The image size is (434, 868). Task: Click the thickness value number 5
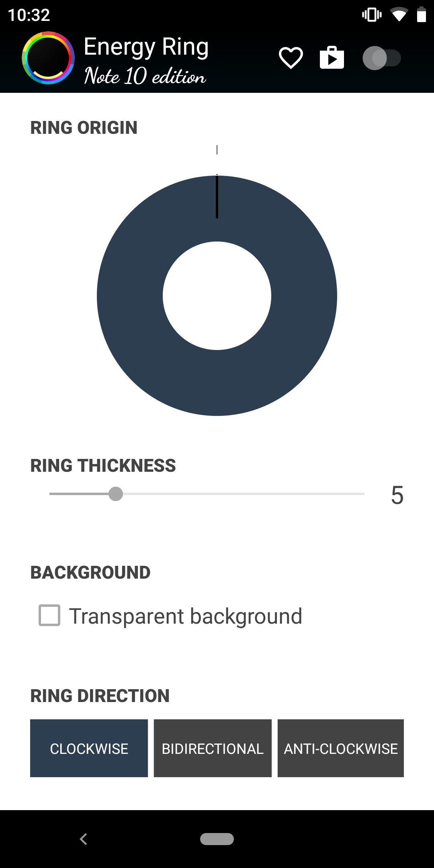(397, 495)
